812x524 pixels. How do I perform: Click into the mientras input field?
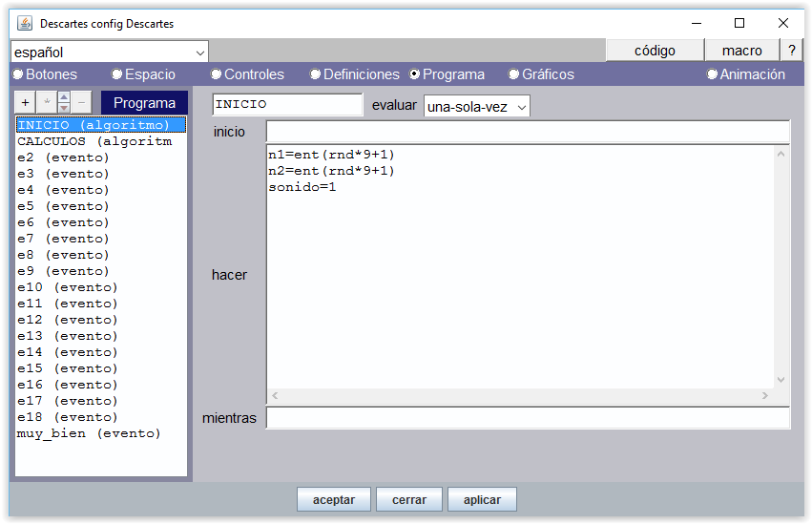point(527,418)
